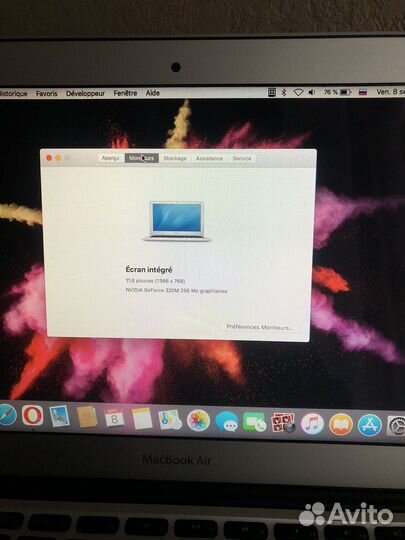
Task: Click the date and time in menu bar
Action: point(391,92)
